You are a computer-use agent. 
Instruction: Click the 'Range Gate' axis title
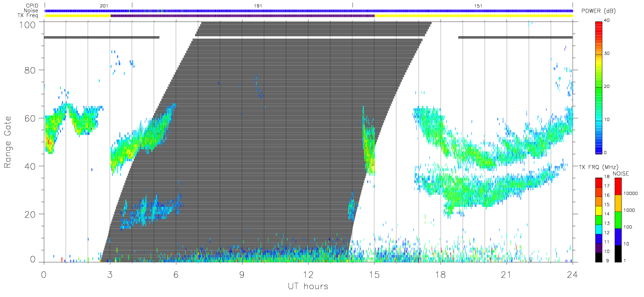pos(8,142)
